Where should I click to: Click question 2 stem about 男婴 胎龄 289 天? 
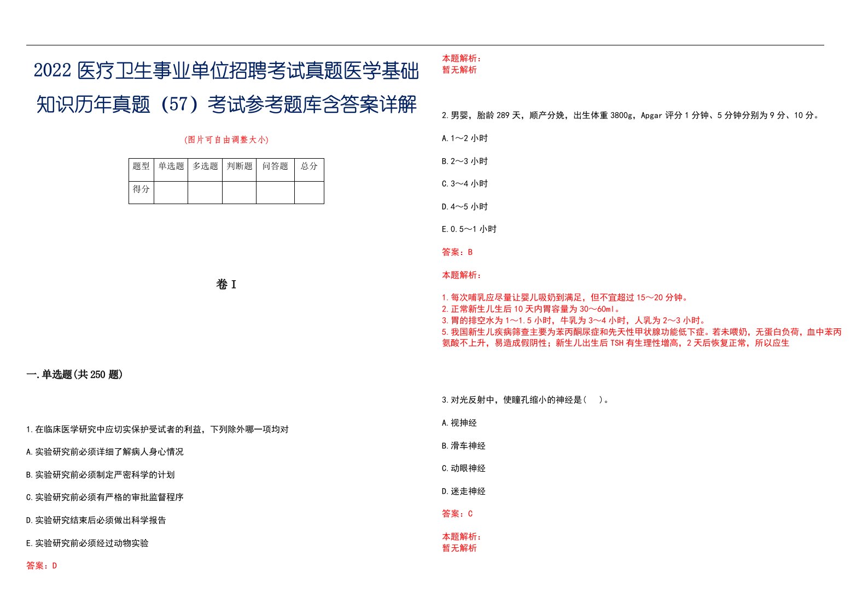tap(631, 115)
